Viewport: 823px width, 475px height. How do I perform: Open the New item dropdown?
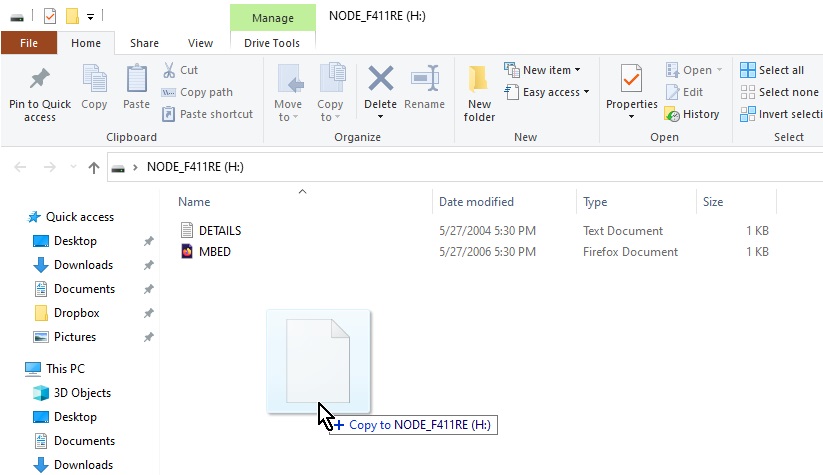[546, 70]
